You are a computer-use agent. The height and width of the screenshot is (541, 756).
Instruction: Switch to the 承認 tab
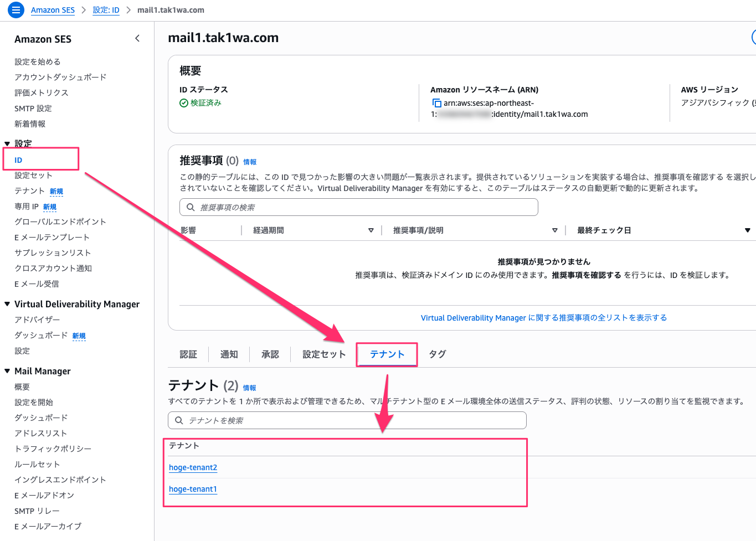click(270, 354)
